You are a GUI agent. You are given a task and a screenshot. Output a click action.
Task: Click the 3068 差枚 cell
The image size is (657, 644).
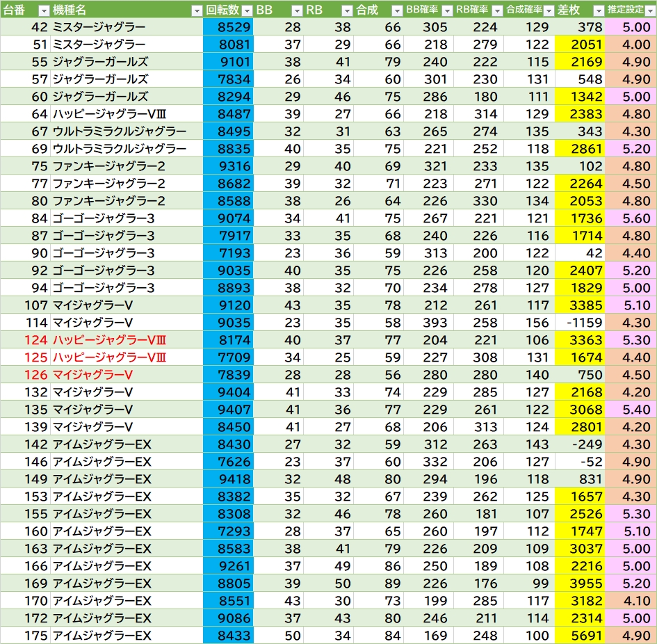tap(580, 410)
